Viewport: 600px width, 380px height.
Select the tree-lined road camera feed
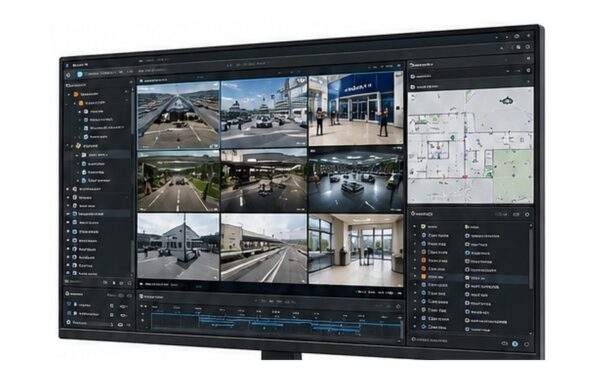pos(178,181)
